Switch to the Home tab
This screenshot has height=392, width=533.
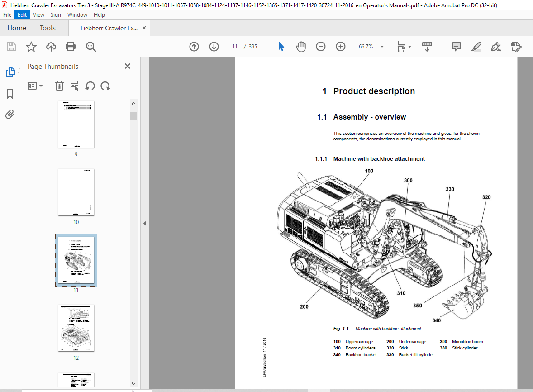click(17, 28)
